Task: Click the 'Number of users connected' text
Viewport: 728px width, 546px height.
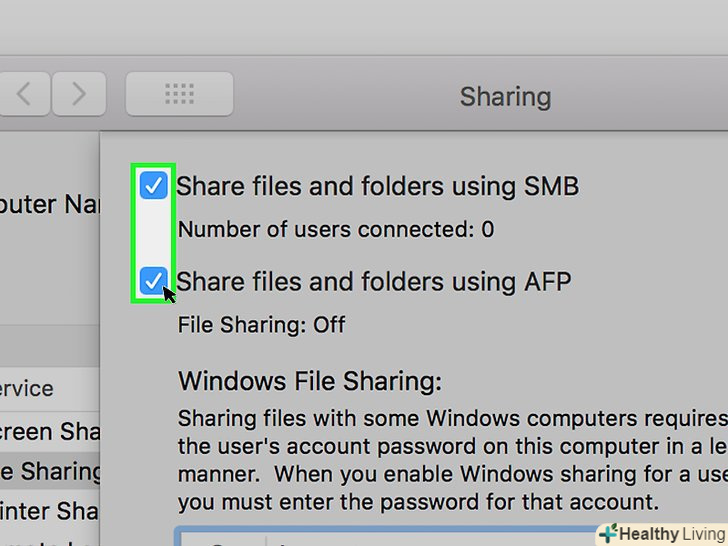Action: pyautogui.click(x=336, y=230)
